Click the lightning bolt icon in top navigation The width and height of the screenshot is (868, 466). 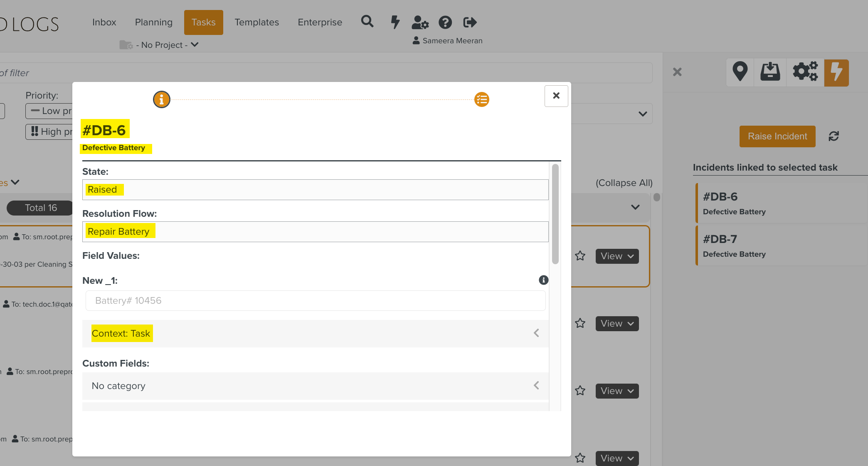(x=395, y=22)
